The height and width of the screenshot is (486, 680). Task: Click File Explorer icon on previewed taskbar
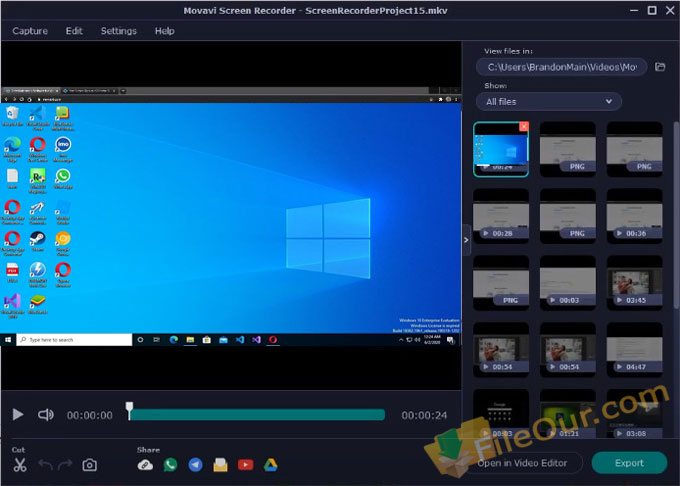point(190,340)
